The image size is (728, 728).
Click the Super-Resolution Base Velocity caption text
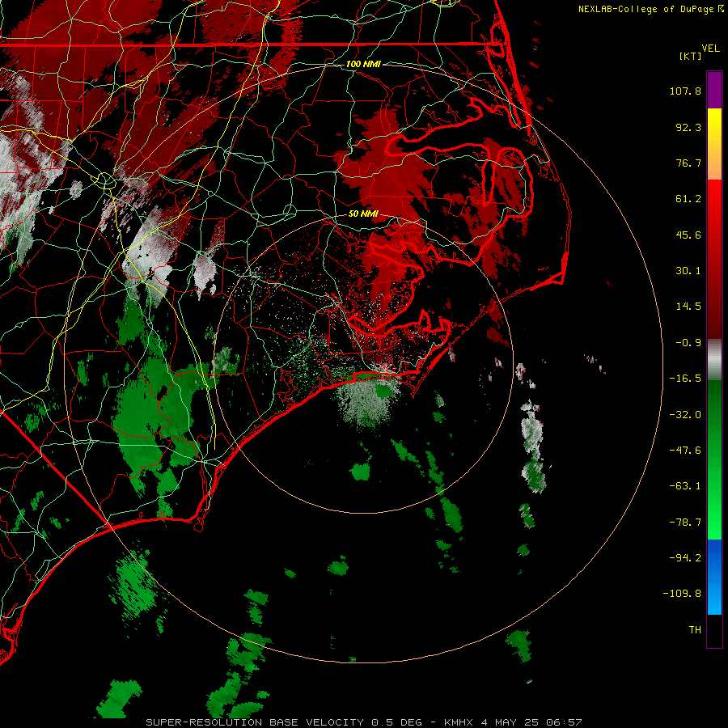coord(363,722)
